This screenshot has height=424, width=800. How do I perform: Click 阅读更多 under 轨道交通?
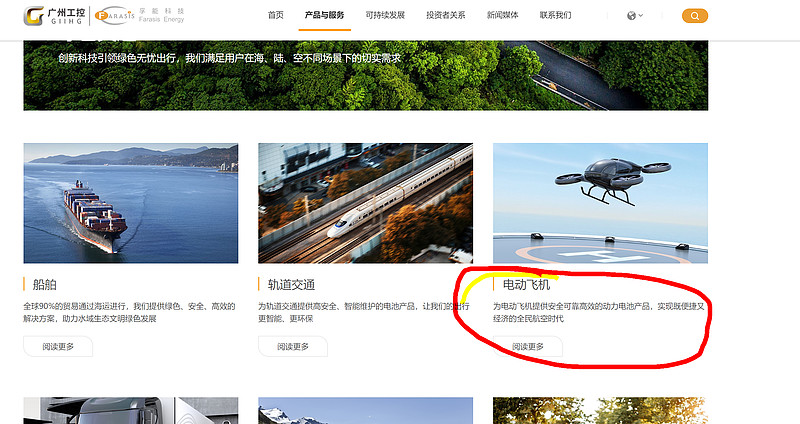point(293,346)
